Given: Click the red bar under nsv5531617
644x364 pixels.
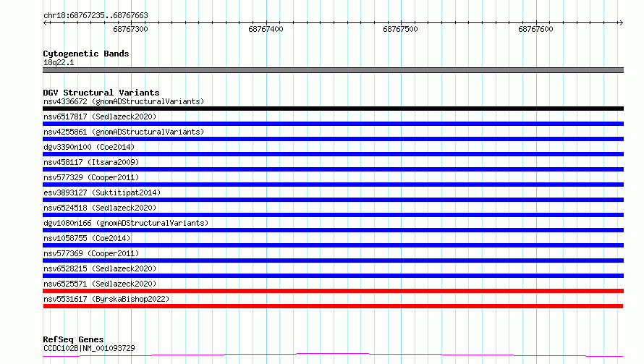Looking at the screenshot, I should pyautogui.click(x=333, y=306).
